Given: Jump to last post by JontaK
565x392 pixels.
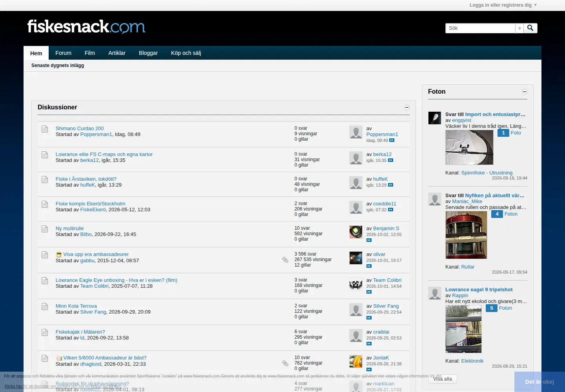Looking at the screenshot, I should pyautogui.click(x=369, y=370).
